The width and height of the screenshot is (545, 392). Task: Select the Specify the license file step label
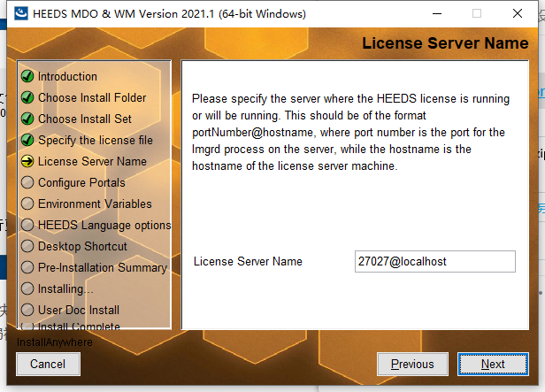coord(96,141)
